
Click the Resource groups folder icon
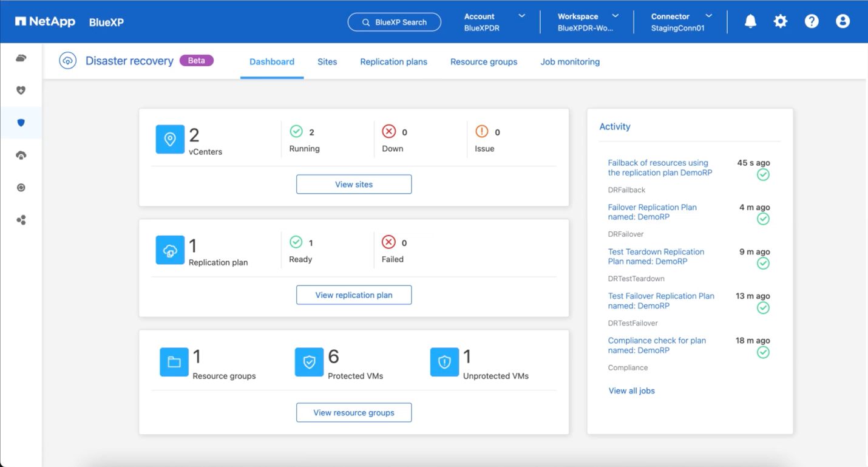coord(174,362)
